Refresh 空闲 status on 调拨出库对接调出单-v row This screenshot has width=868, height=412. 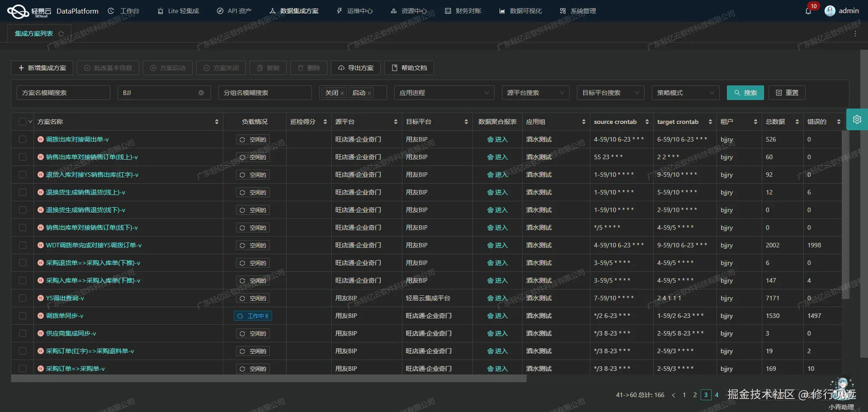click(243, 139)
